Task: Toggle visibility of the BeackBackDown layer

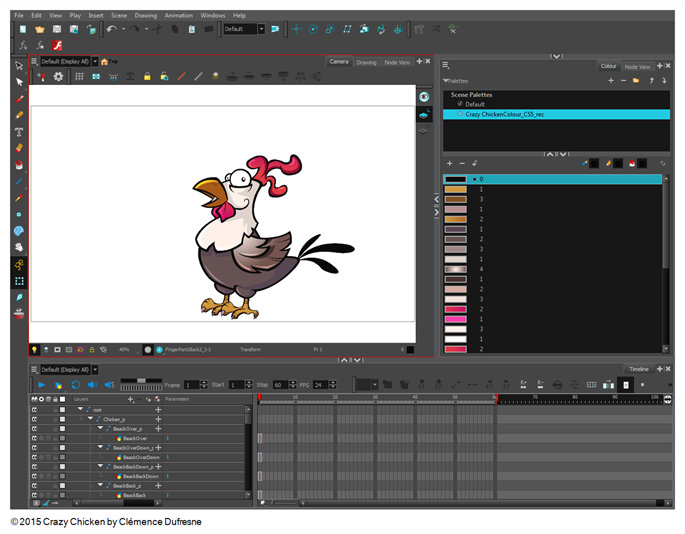Action: click(x=34, y=476)
